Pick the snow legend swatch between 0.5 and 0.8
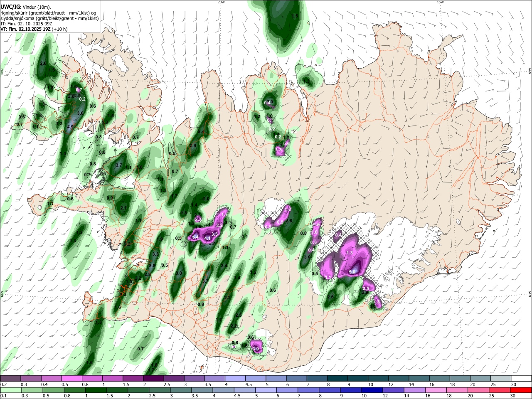Viewport: 532px width, 399px height. pos(71,379)
